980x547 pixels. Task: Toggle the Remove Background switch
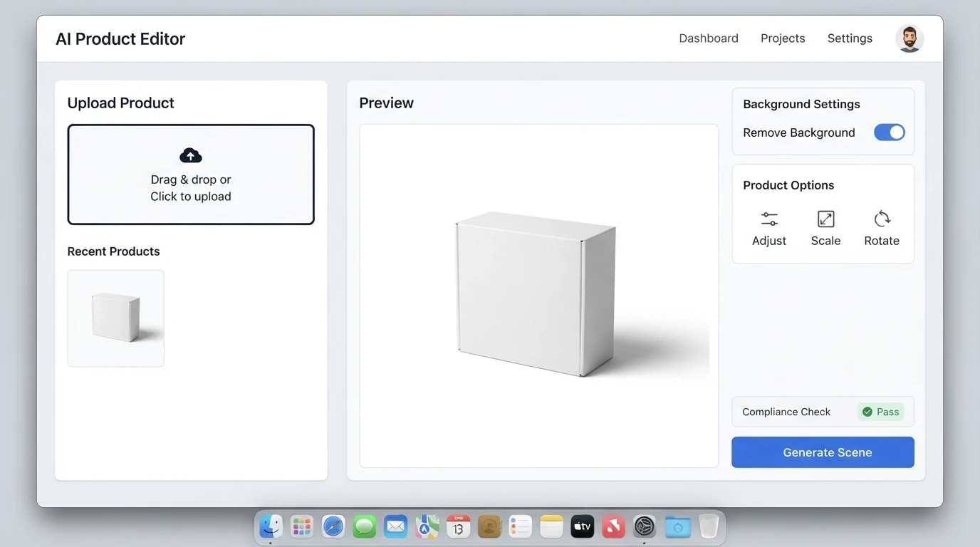889,132
